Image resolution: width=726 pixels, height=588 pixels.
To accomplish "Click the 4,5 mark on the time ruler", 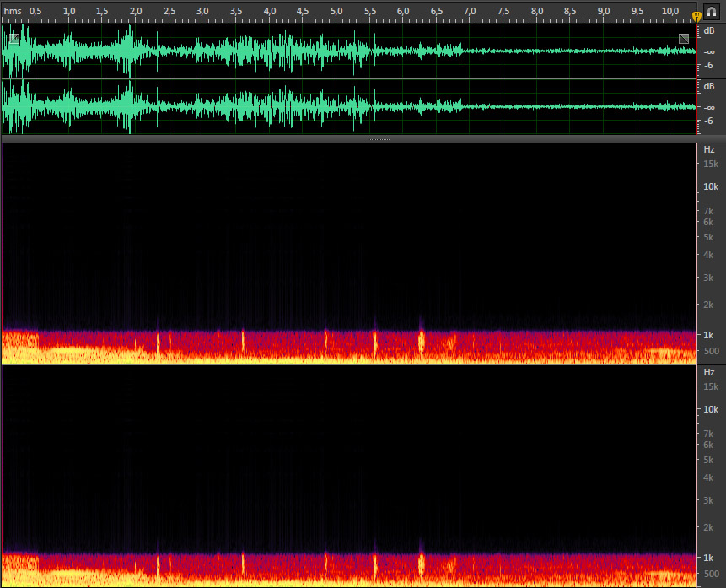I will (x=303, y=11).
